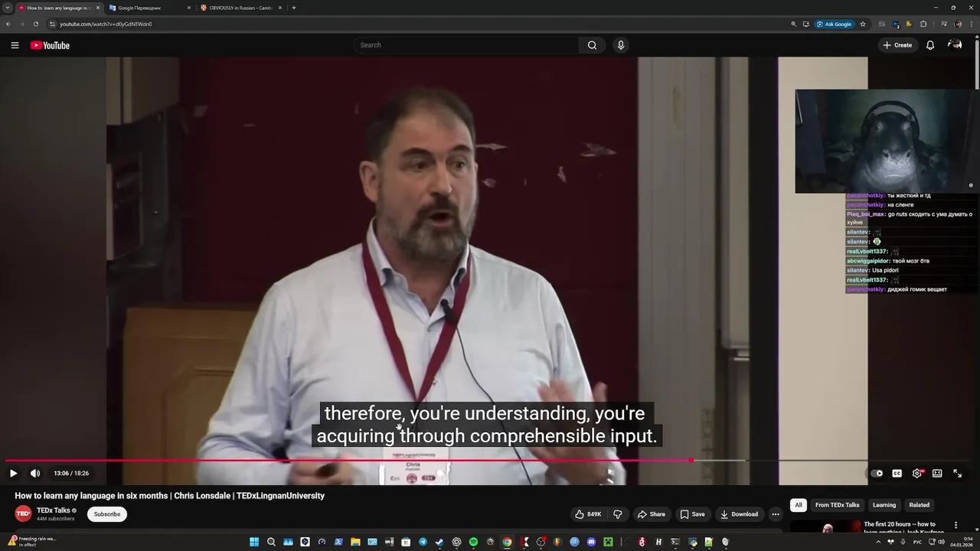Open the Chrome profile avatar
Screen dimensions: 980x551
click(958, 24)
